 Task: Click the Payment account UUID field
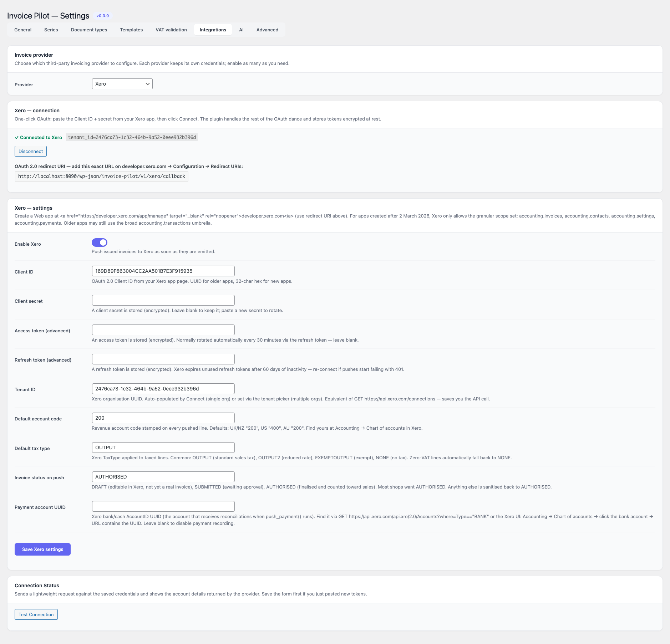(x=163, y=506)
